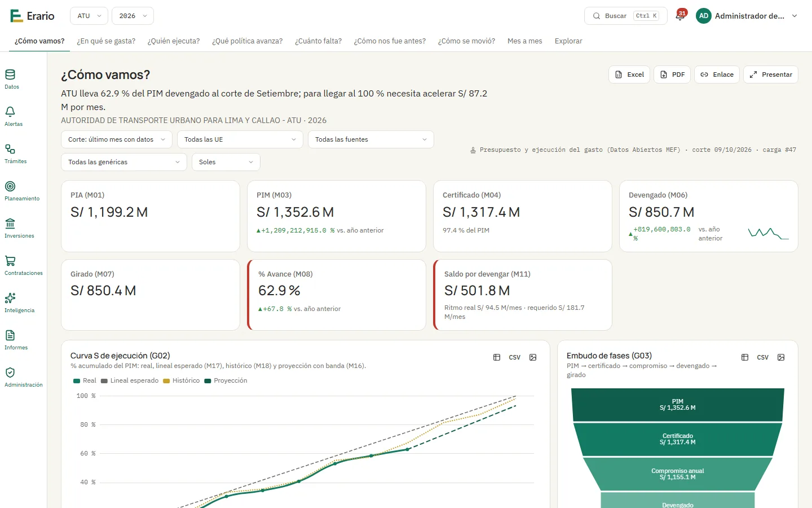
Task: Open the Soles currency dropdown
Action: click(226, 162)
